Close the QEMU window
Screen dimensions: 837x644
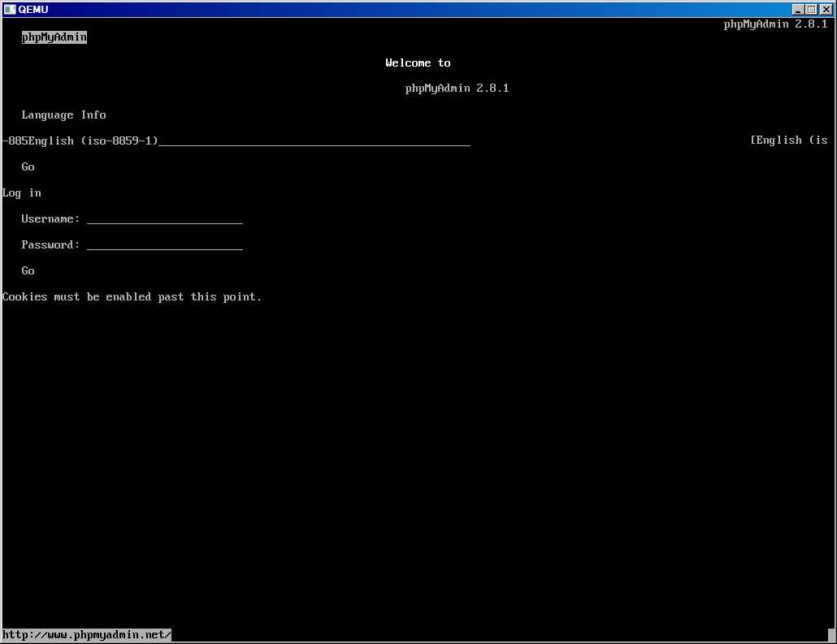coord(826,10)
